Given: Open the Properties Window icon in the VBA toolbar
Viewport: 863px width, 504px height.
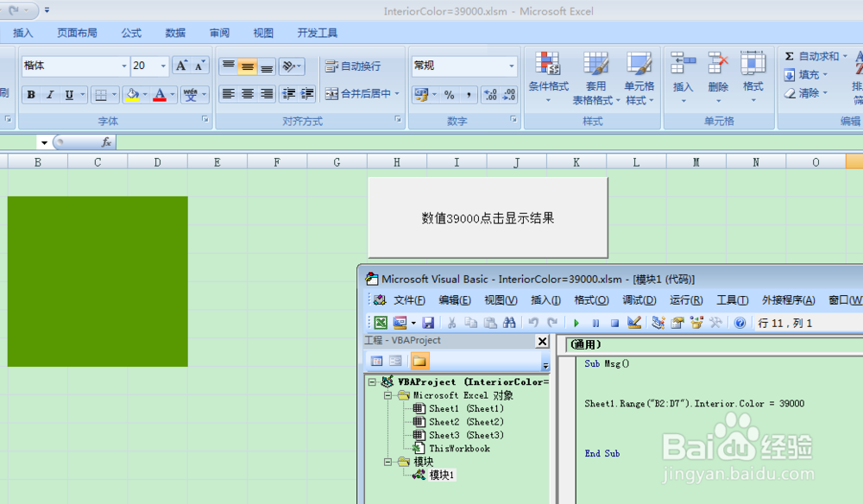Looking at the screenshot, I should pos(677,323).
